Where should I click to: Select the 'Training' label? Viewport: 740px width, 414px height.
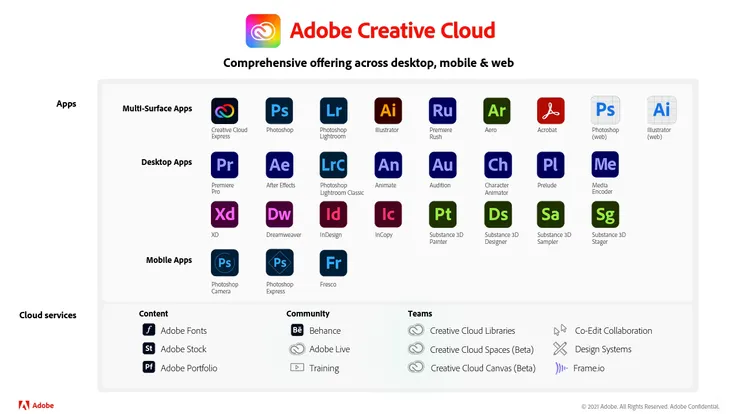tap(324, 368)
